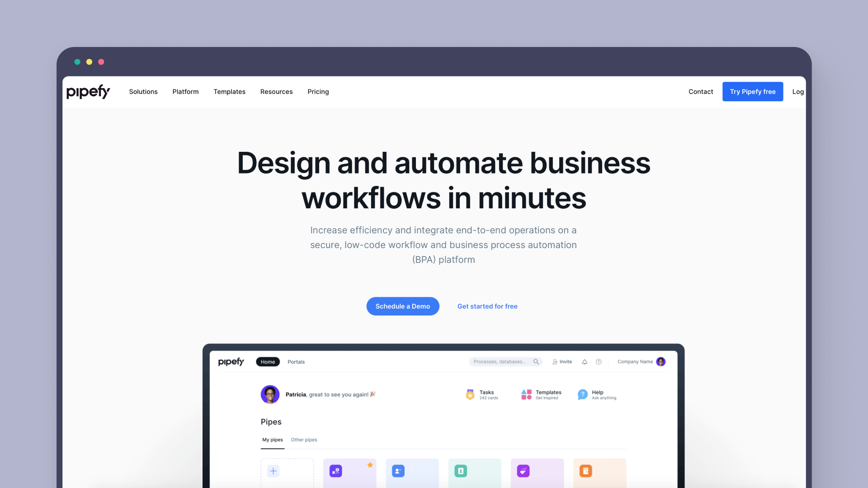Click the notification bell icon
The image size is (868, 488).
coord(585,361)
